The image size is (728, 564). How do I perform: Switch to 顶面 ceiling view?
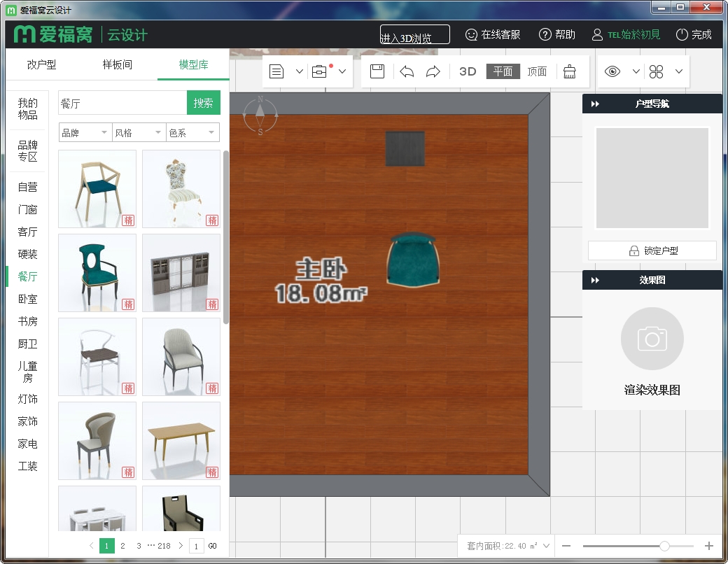tap(537, 71)
